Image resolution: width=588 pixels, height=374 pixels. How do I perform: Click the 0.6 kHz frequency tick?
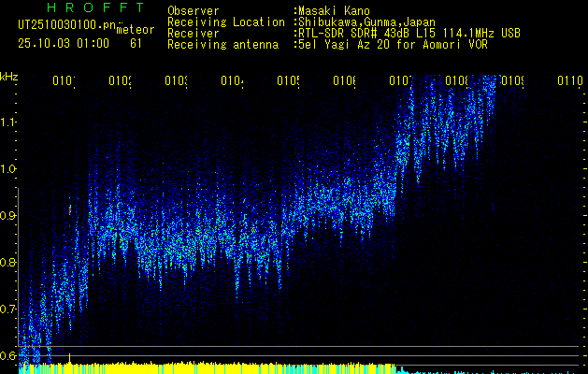click(8, 356)
